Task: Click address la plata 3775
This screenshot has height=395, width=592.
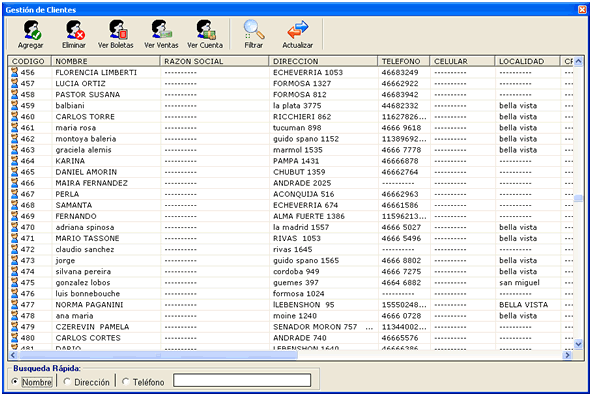Action: click(297, 105)
